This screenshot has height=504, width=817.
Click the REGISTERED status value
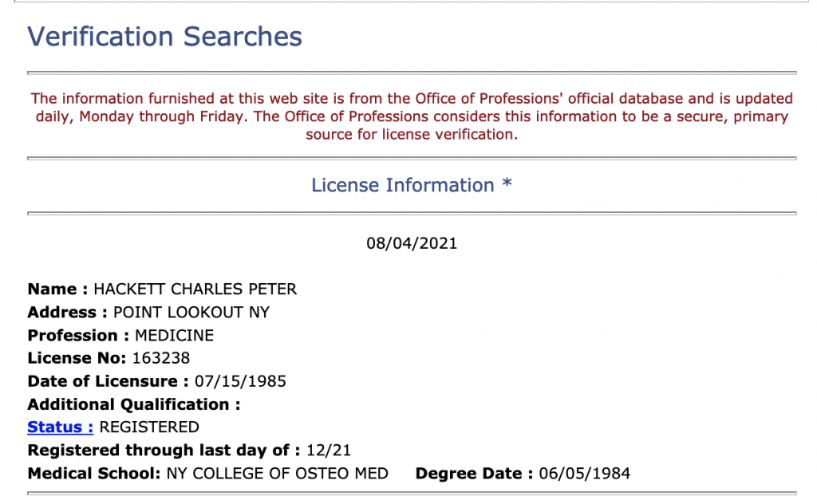149,427
